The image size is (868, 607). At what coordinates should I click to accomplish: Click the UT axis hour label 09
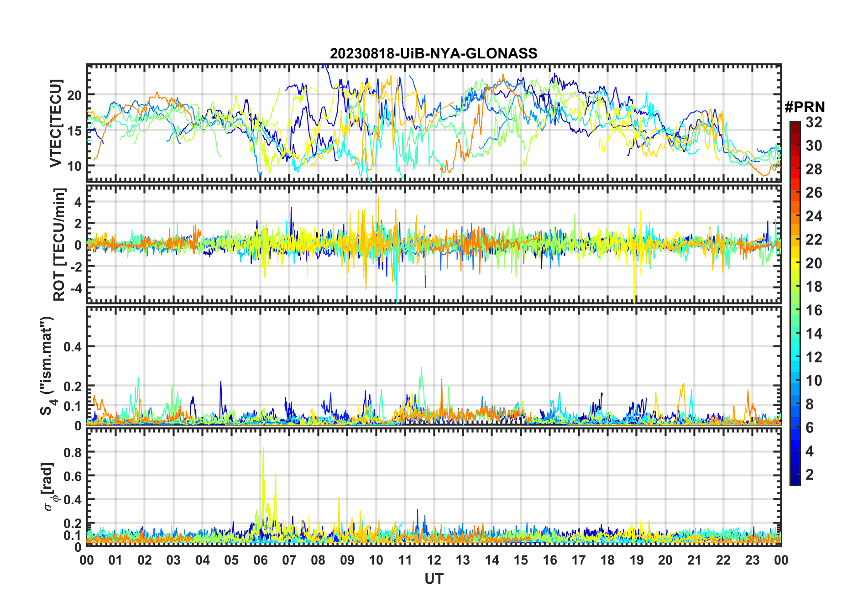point(347,560)
